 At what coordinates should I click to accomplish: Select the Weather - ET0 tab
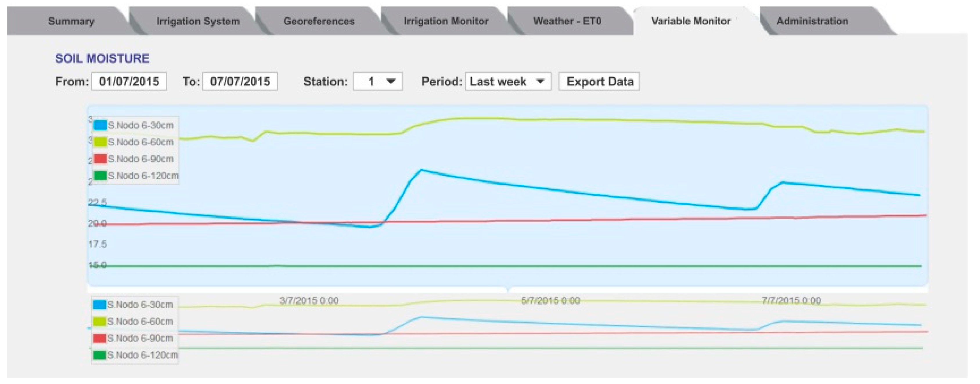(x=567, y=21)
